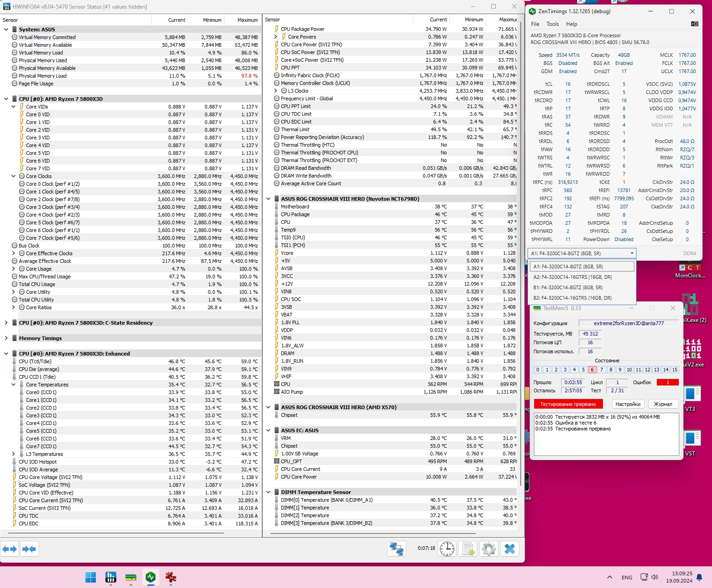Expand the Memory Timings group
This screenshot has height=588, width=712.
point(6,338)
